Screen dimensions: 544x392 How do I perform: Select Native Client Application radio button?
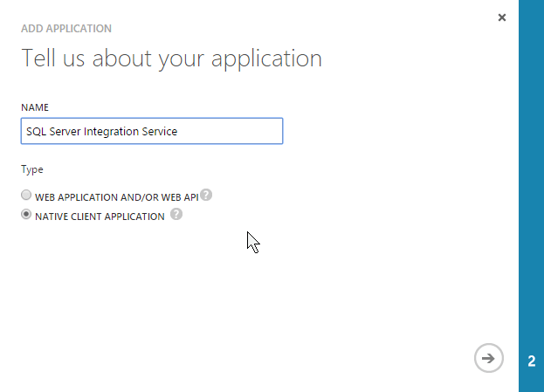pos(26,215)
